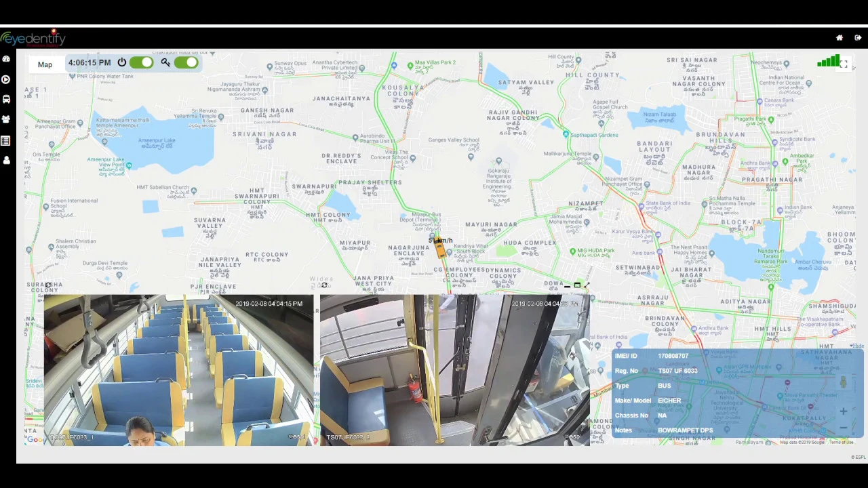Expand camera panel with diagonal arrow icon
This screenshot has height=488, width=868.
tap(587, 285)
